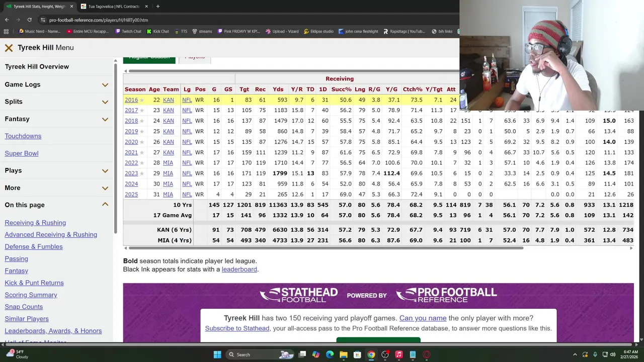Open File Explorer from taskbar

(344, 354)
